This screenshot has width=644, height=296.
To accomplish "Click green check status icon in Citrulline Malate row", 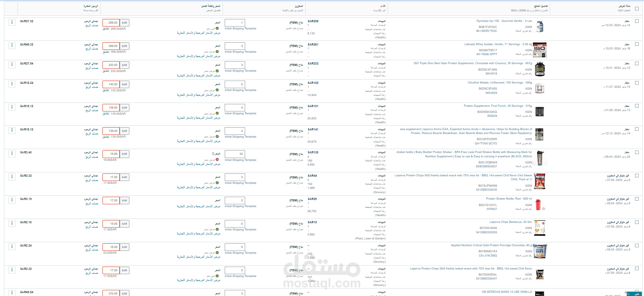I will 217,90.
